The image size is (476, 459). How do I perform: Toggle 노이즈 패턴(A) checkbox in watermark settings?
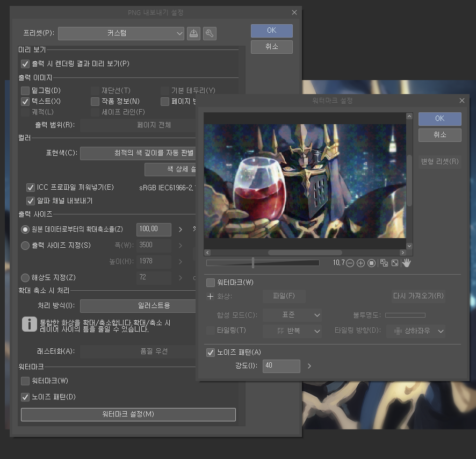211,353
